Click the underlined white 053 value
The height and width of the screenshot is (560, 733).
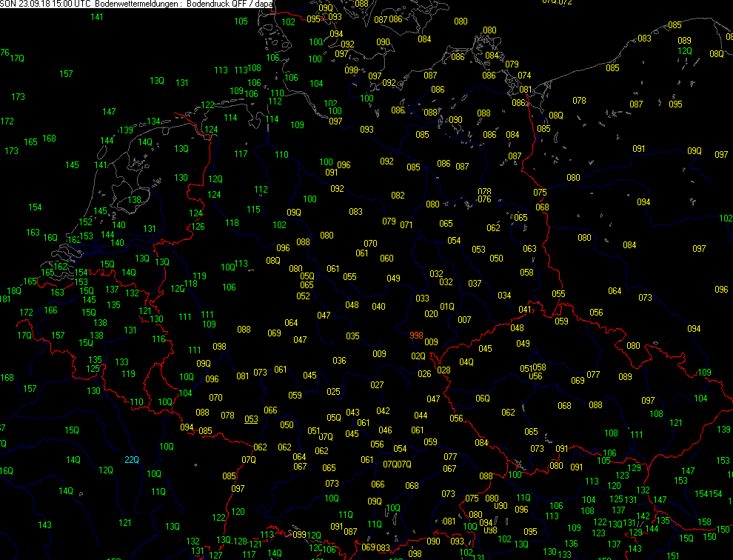252,419
